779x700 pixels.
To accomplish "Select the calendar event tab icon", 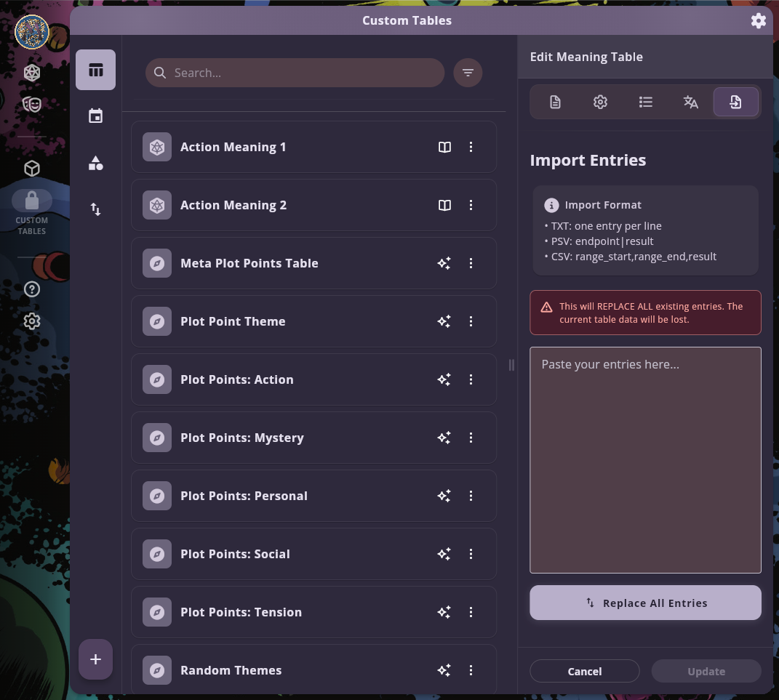I will tap(95, 116).
